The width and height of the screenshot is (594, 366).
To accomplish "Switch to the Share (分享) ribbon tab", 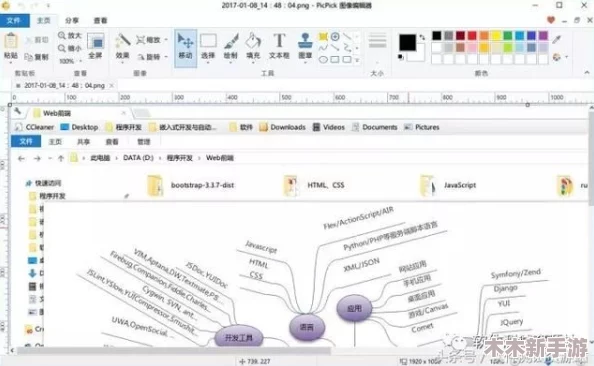I will [x=72, y=20].
